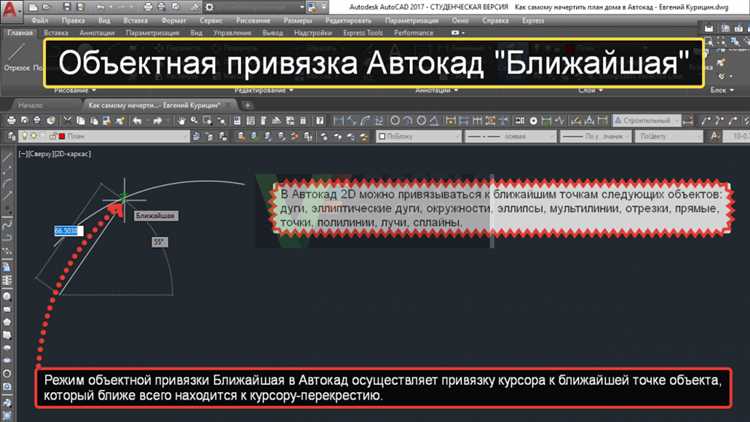Open the lineweight dropdown next to linetype

pyautogui.click(x=596, y=136)
